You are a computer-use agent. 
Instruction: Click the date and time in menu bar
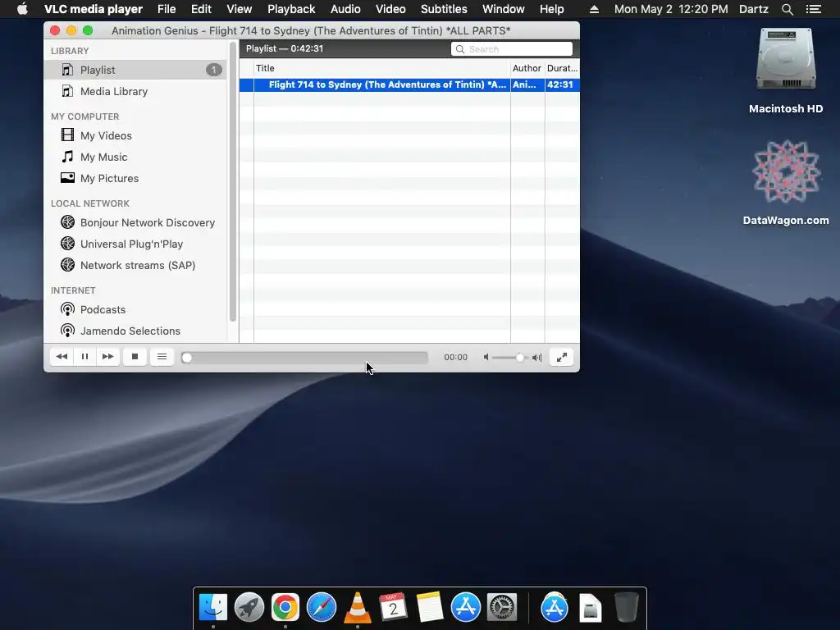[x=671, y=9]
